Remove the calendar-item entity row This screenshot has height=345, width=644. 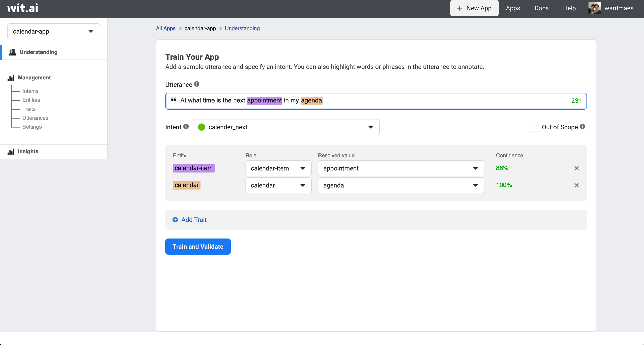pyautogui.click(x=576, y=168)
